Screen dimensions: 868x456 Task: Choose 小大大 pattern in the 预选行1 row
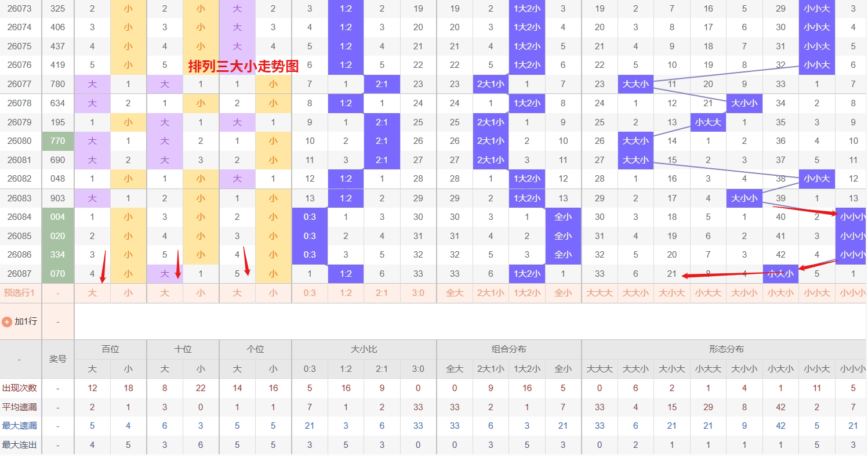[x=708, y=293]
